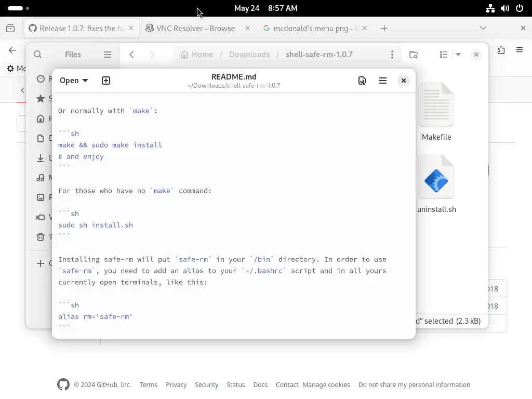
Task: Open the clock and calendar panel
Action: [265, 8]
